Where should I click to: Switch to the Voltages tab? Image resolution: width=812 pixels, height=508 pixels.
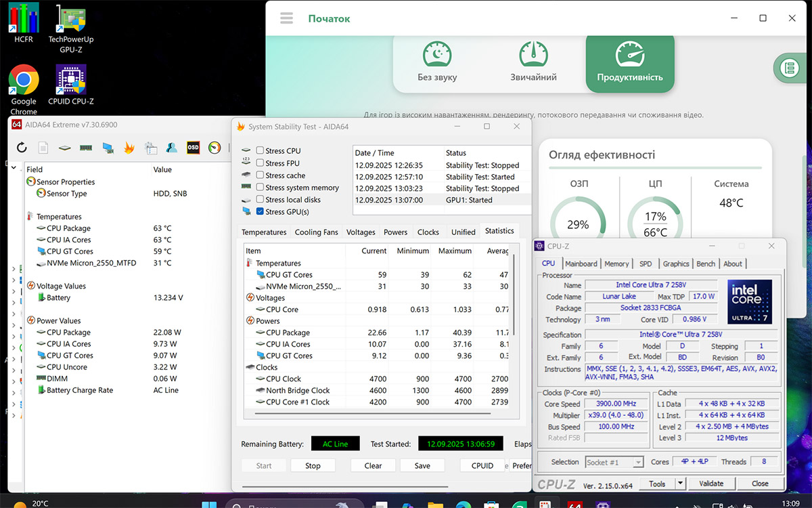(361, 232)
